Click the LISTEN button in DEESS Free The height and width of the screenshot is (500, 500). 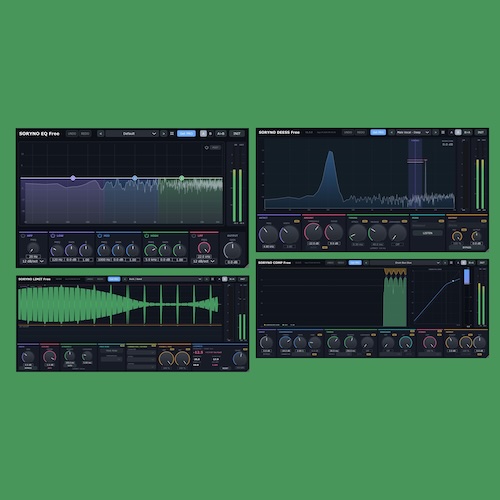[x=428, y=233]
